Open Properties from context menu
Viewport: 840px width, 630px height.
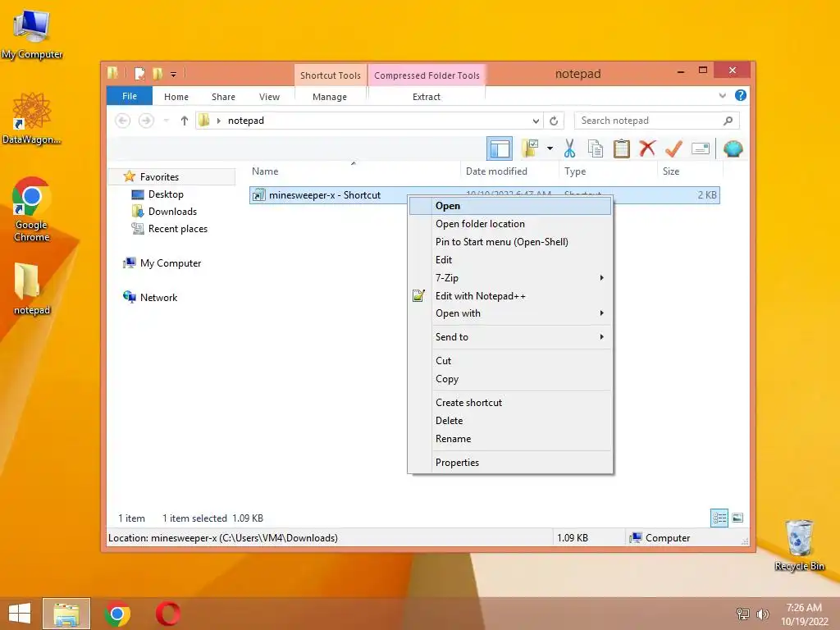(x=510, y=463)
